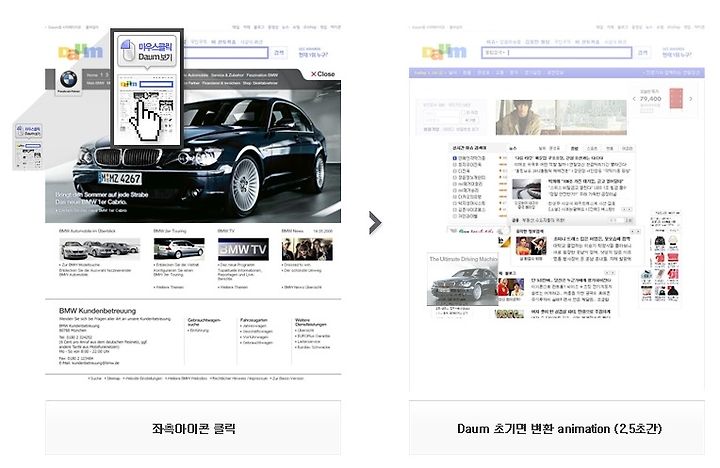Viewport: 720px width, 468px height.
Task: Open the Vorführwagen link
Action: [x=256, y=337]
